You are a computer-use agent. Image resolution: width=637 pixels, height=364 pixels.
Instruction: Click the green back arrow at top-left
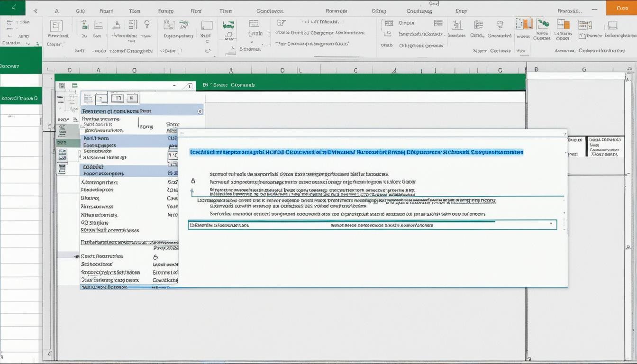13,8
